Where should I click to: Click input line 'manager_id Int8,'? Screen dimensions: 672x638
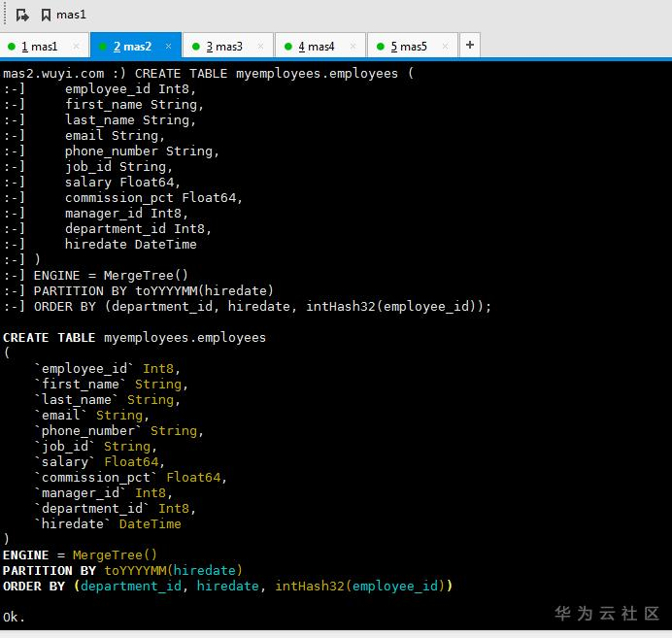(x=126, y=214)
